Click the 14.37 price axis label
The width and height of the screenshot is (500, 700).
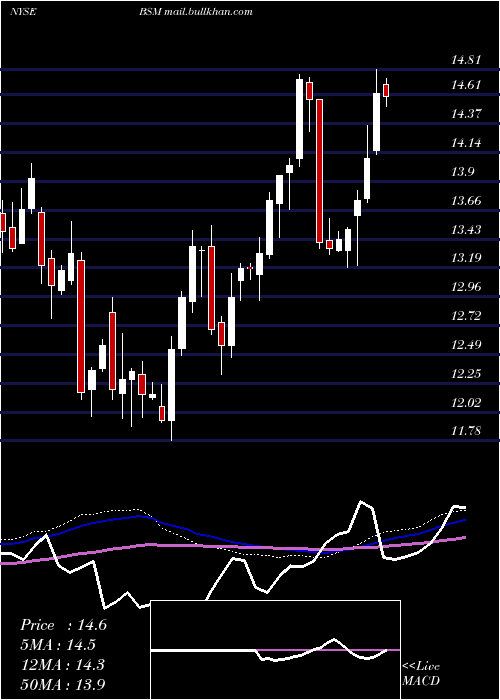(x=466, y=113)
